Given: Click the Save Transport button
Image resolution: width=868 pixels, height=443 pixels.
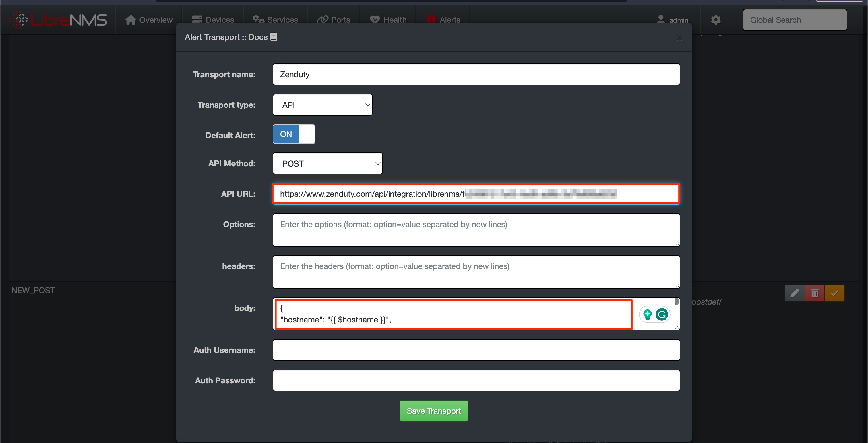Looking at the screenshot, I should [x=434, y=411].
